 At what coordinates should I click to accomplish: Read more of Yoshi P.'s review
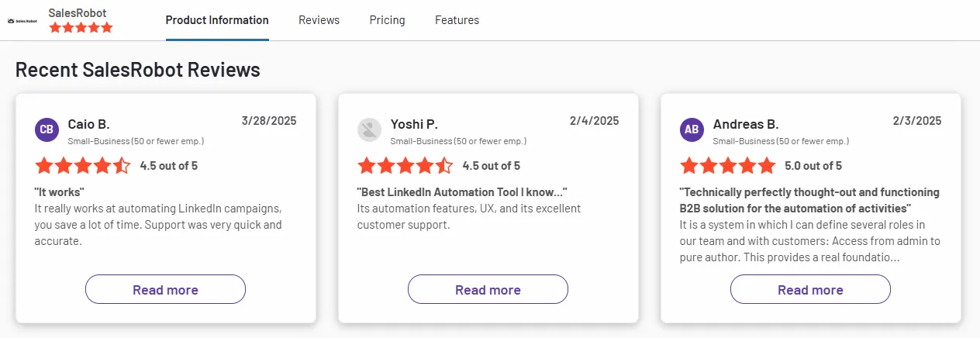coord(488,289)
